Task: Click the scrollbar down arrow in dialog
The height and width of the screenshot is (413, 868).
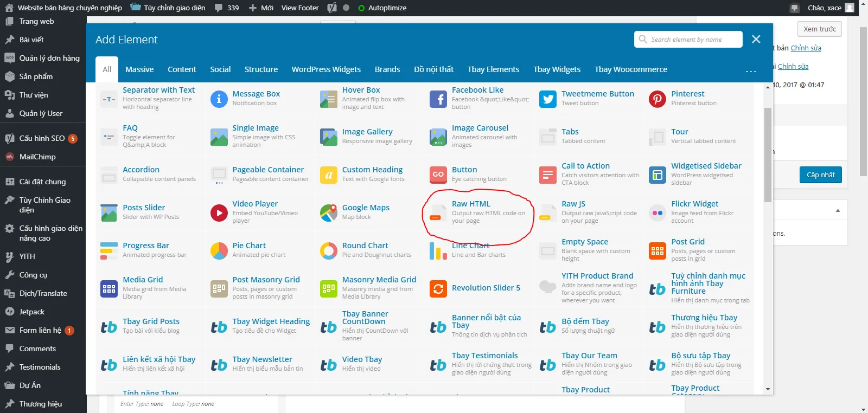Action: pyautogui.click(x=768, y=389)
